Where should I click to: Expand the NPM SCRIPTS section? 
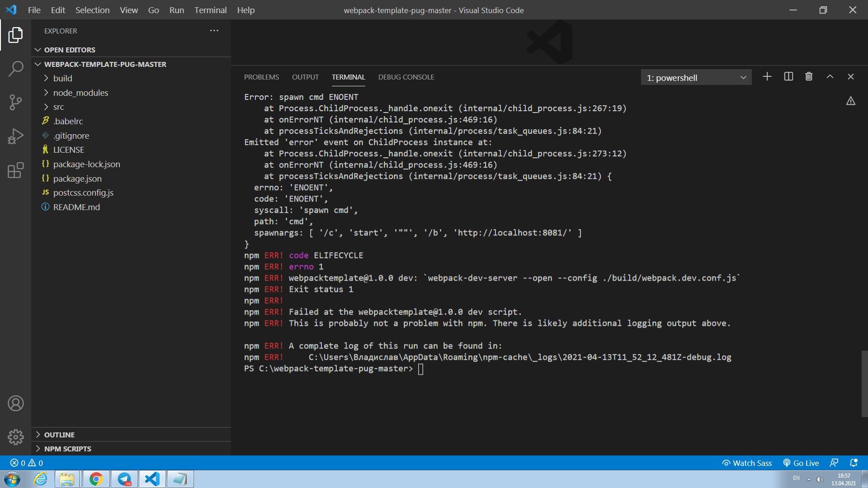coord(131,449)
